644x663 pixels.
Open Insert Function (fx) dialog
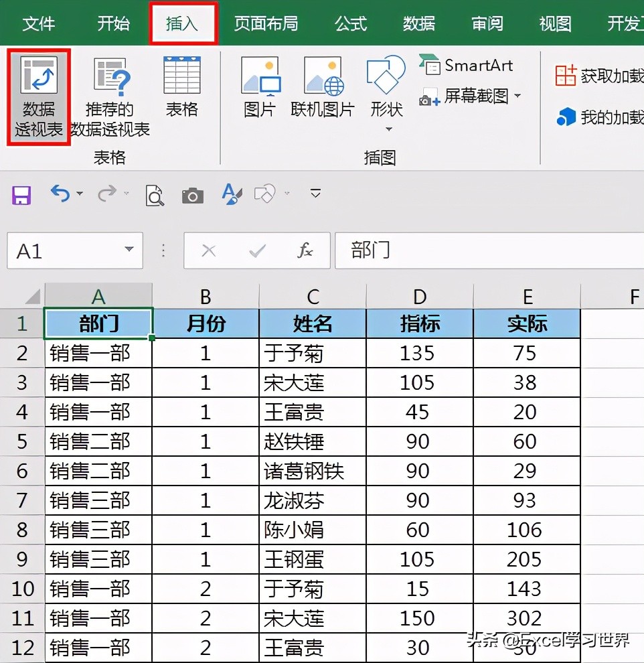305,250
